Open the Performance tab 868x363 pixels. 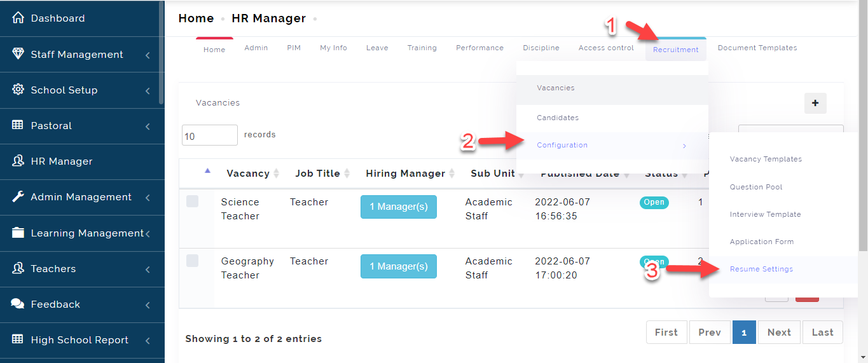click(479, 48)
